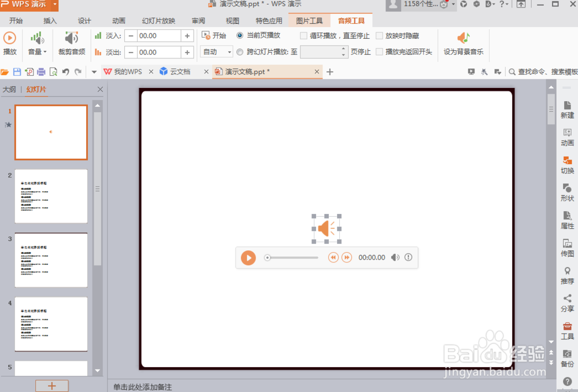The height and width of the screenshot is (392, 578).
Task: Click the ribbon Play (播放) audio button
Action: [10, 43]
